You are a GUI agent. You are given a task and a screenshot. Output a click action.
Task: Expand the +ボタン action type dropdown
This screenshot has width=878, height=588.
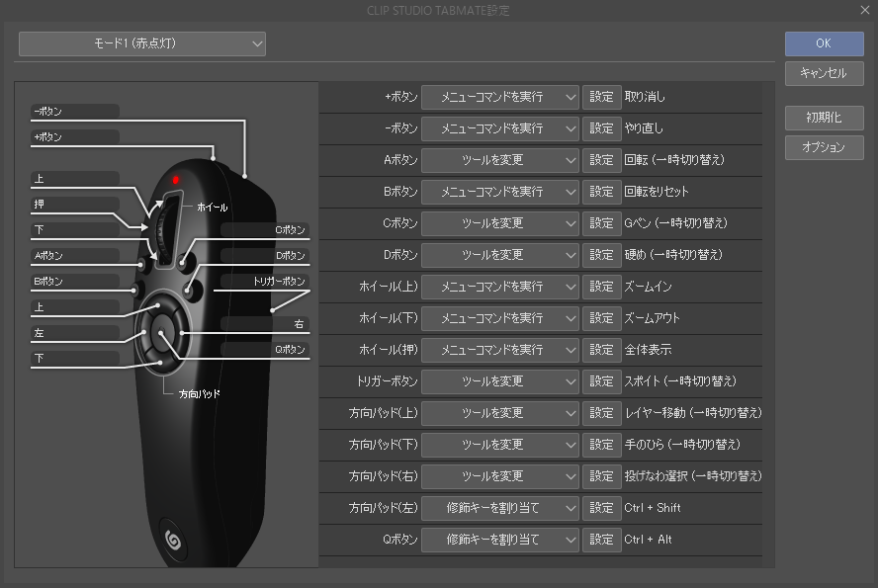click(499, 97)
